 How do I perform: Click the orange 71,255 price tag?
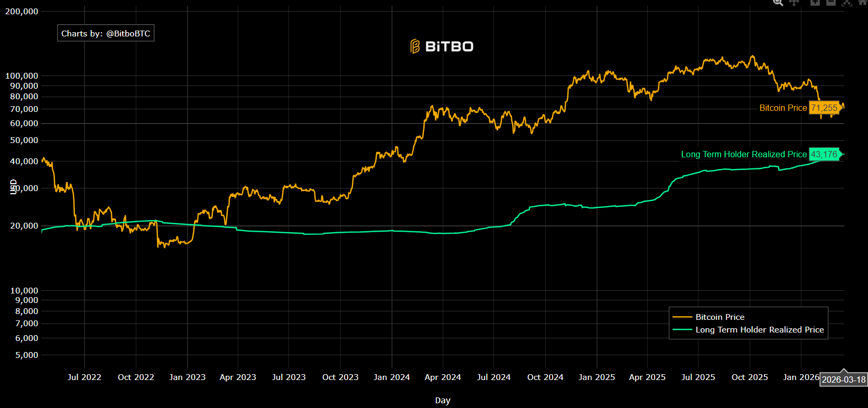[825, 108]
